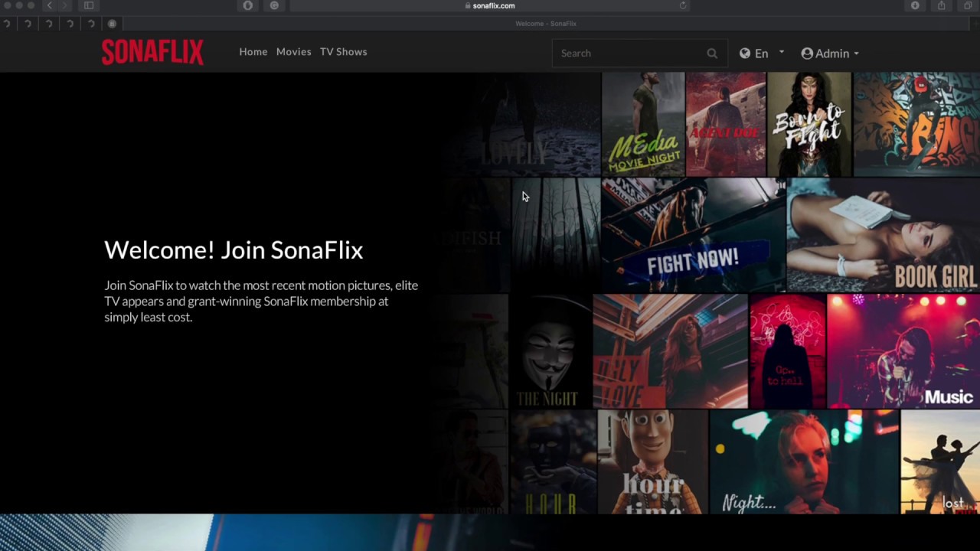Open the Born to Fight poster
The height and width of the screenshot is (551, 980).
pos(809,125)
